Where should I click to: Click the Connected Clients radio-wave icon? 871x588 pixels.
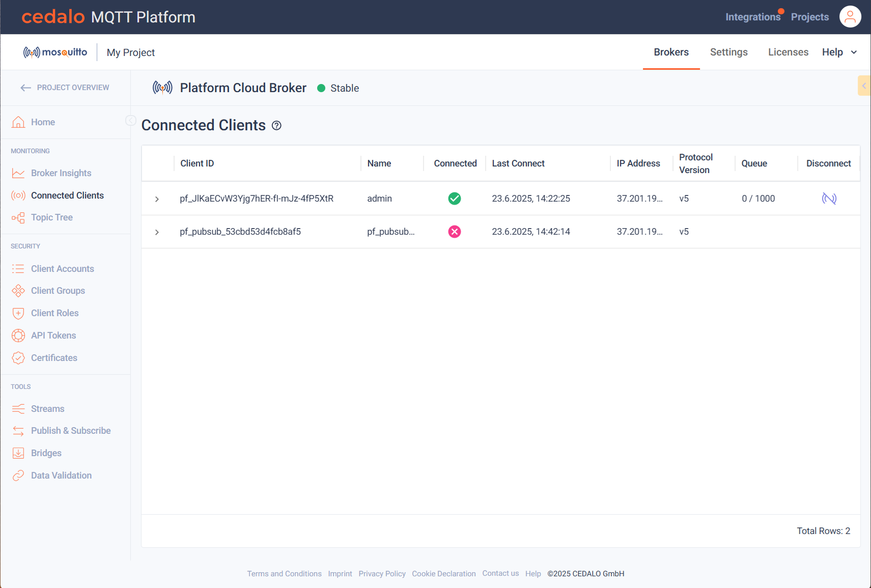[18, 195]
